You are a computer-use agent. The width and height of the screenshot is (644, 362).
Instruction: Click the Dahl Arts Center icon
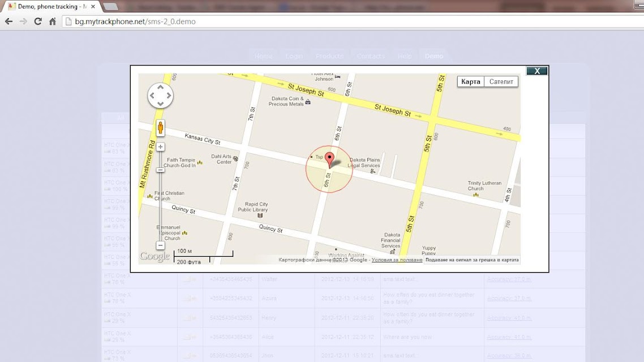235,159
